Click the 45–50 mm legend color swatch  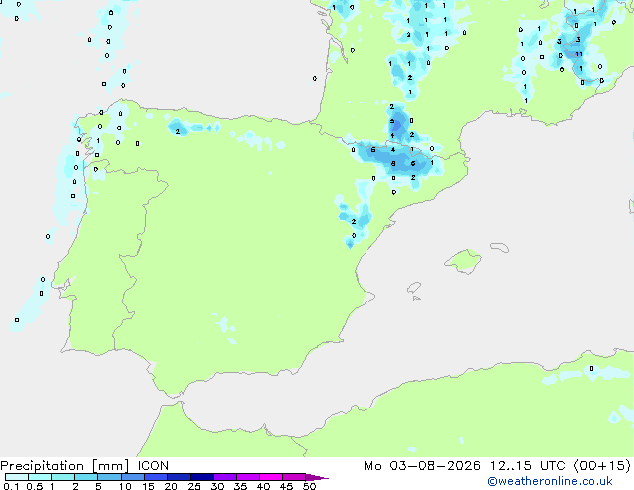coord(294,477)
